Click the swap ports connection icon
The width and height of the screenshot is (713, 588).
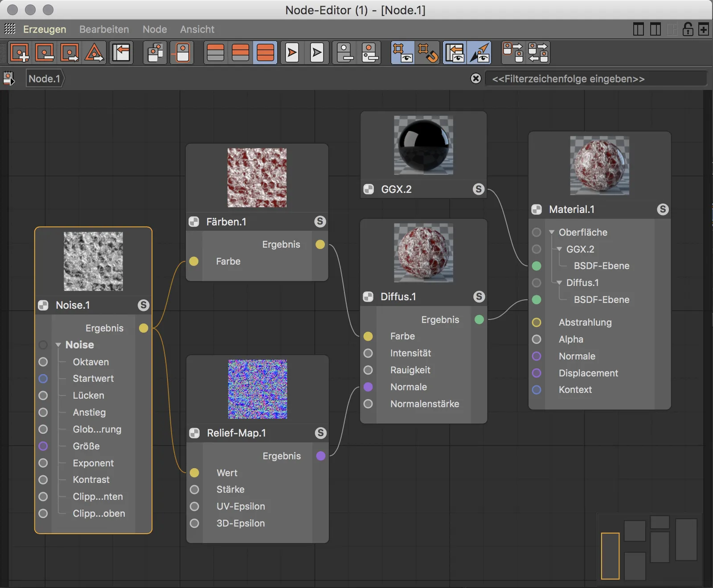(x=538, y=53)
